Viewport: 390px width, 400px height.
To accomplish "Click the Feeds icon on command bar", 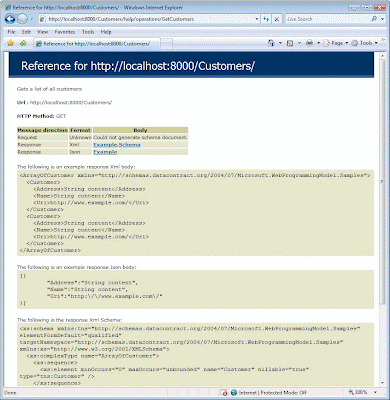I will [x=290, y=43].
